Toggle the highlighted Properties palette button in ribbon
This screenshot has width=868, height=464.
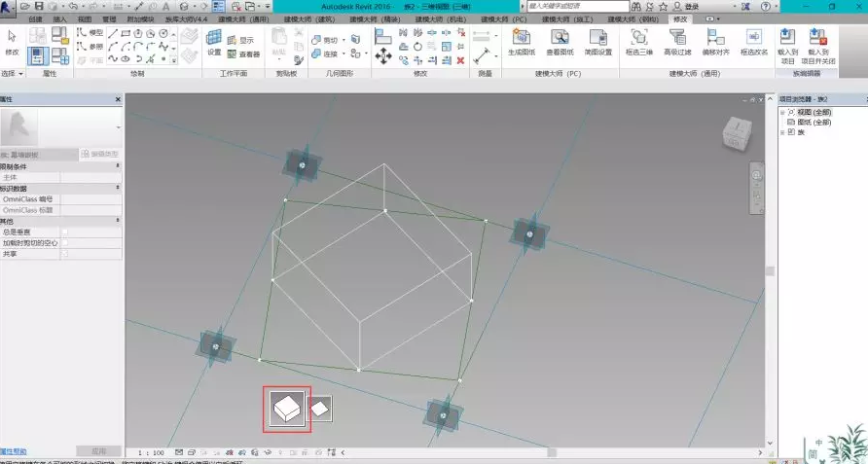[x=38, y=55]
